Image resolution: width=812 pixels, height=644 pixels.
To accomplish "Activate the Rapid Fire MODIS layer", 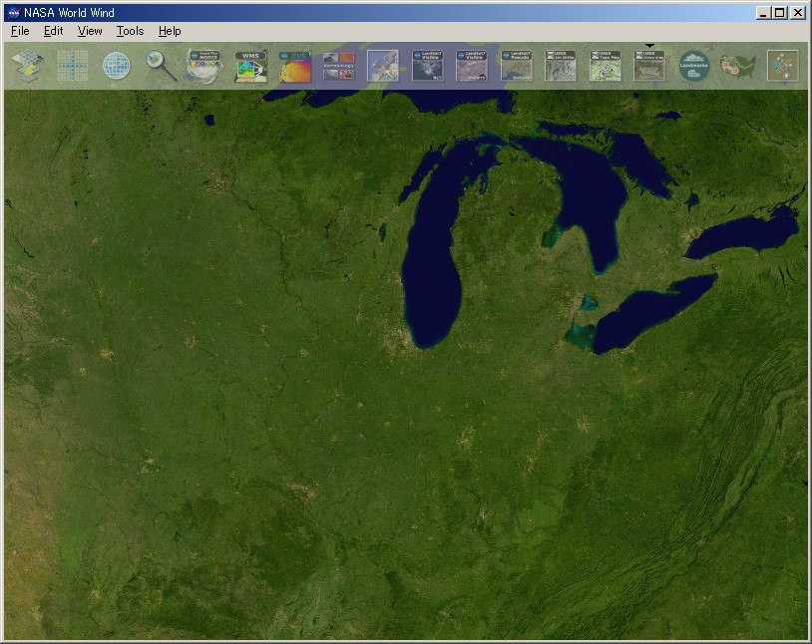I will tap(204, 65).
